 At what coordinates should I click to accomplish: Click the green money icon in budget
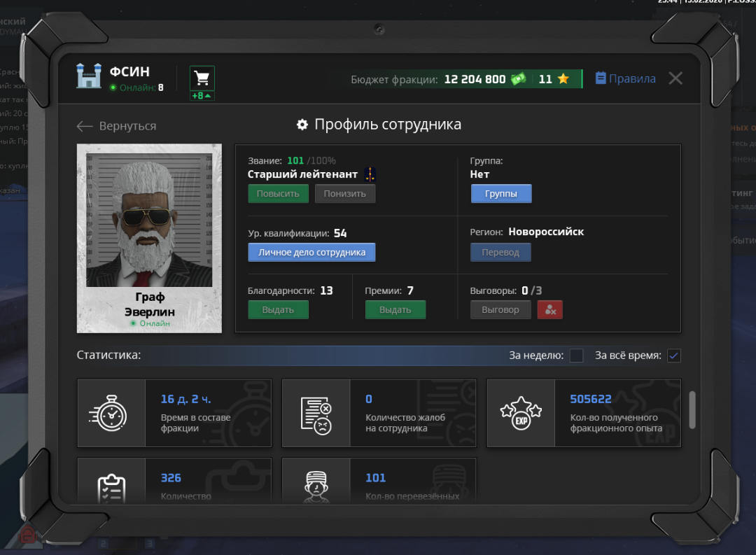pos(518,79)
